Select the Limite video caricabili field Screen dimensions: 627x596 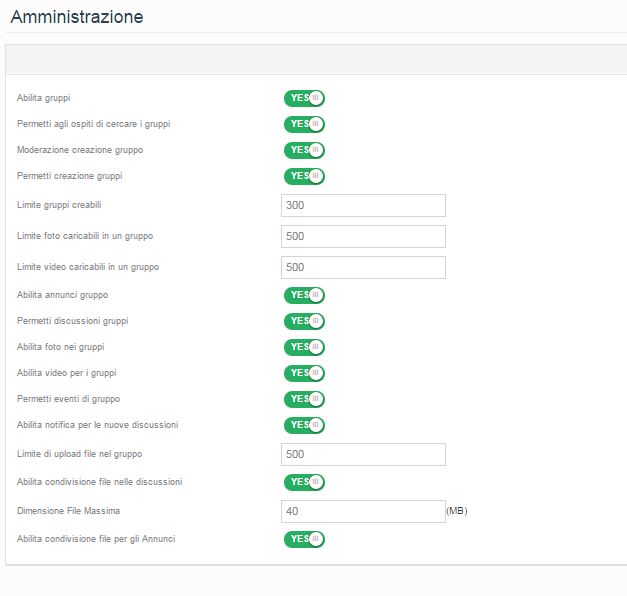(x=363, y=267)
